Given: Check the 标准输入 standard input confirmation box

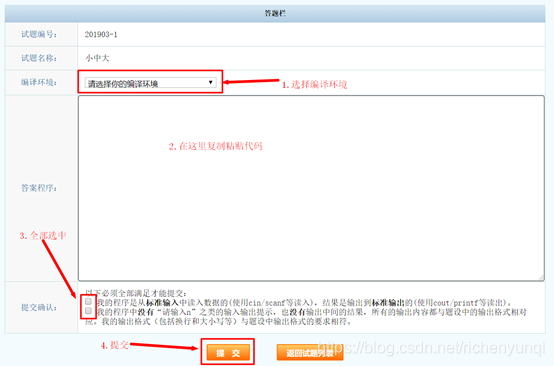Looking at the screenshot, I should (88, 301).
